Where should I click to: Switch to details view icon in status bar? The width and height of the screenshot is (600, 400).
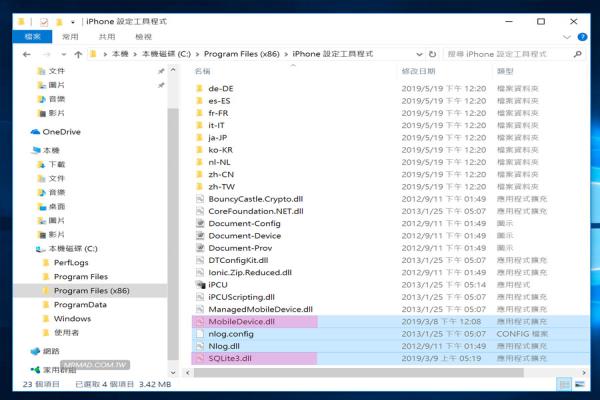pos(564,384)
